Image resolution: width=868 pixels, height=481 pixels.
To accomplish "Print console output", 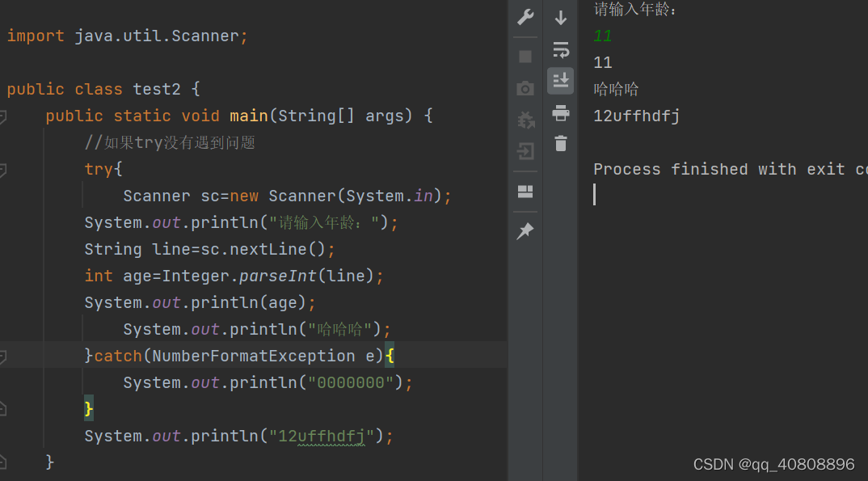I will click(561, 113).
